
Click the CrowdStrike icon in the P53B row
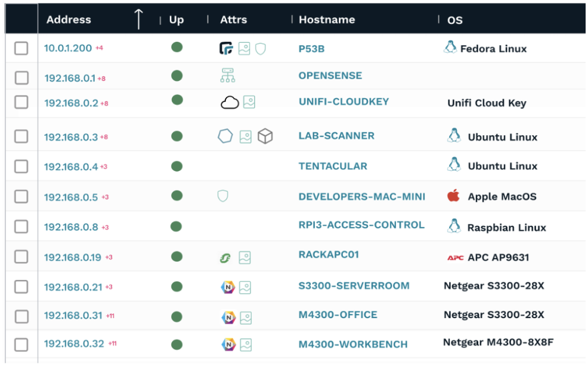pos(226,48)
